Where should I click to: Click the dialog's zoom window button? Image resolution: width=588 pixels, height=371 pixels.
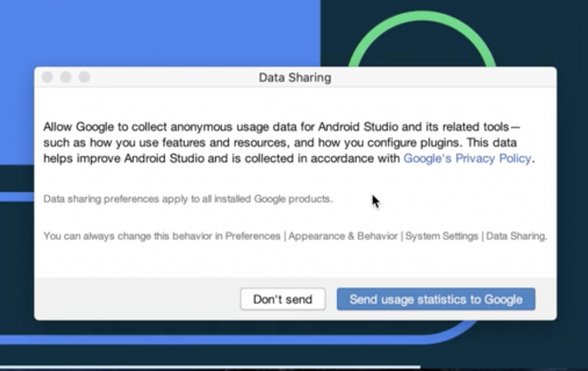point(84,77)
